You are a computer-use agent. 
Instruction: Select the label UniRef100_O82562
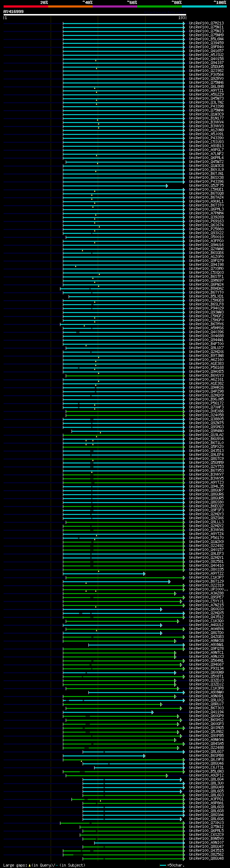pos(206,855)
